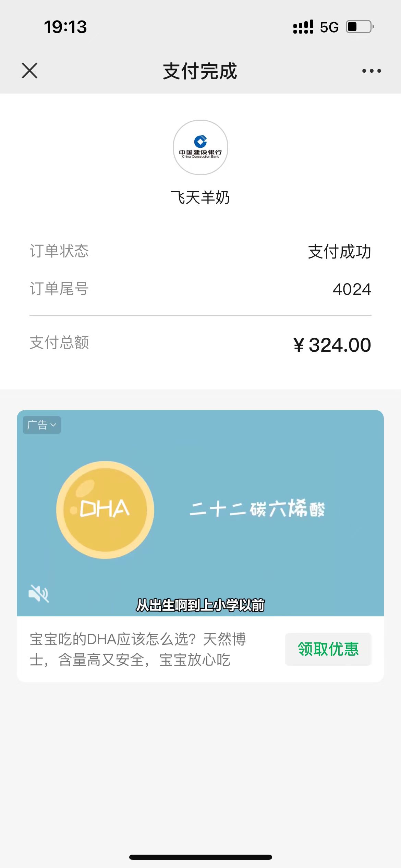
Task: Tap the 支付成功 order status value
Action: point(339,252)
